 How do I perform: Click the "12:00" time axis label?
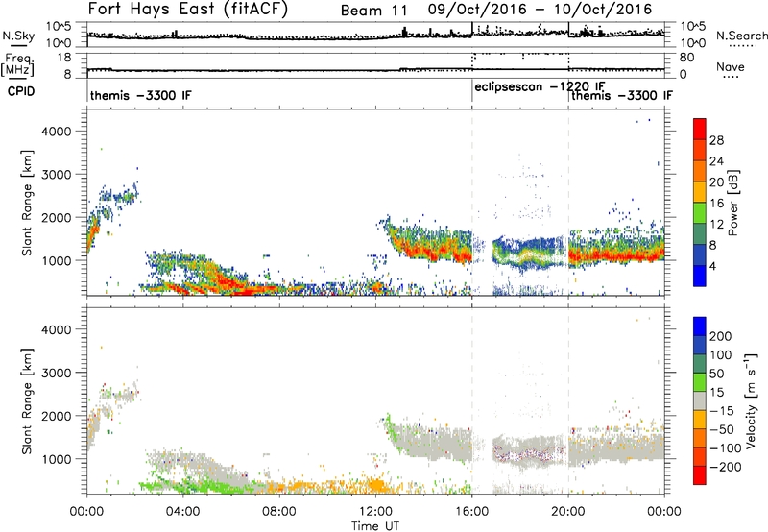tap(375, 512)
